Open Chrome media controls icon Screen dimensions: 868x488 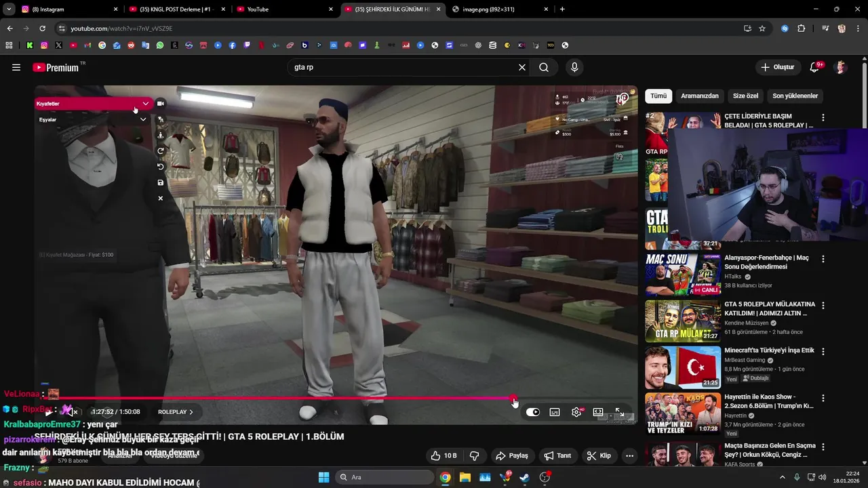click(825, 28)
